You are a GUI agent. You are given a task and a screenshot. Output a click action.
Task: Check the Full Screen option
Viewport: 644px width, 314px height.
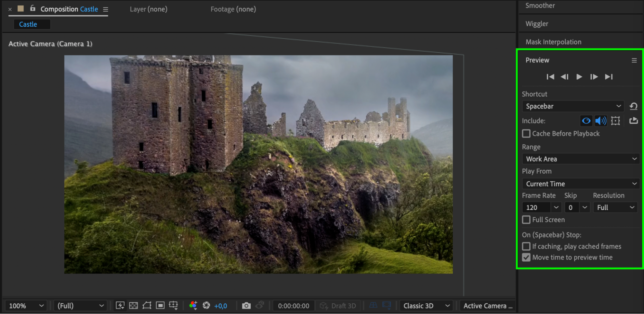526,220
